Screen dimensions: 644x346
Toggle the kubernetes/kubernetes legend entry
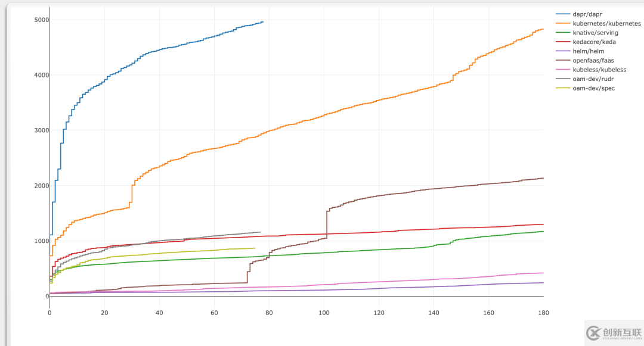(599, 23)
